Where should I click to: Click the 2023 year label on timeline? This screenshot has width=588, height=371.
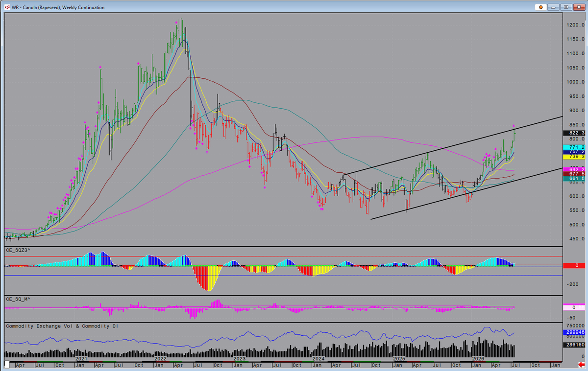[x=239, y=359]
